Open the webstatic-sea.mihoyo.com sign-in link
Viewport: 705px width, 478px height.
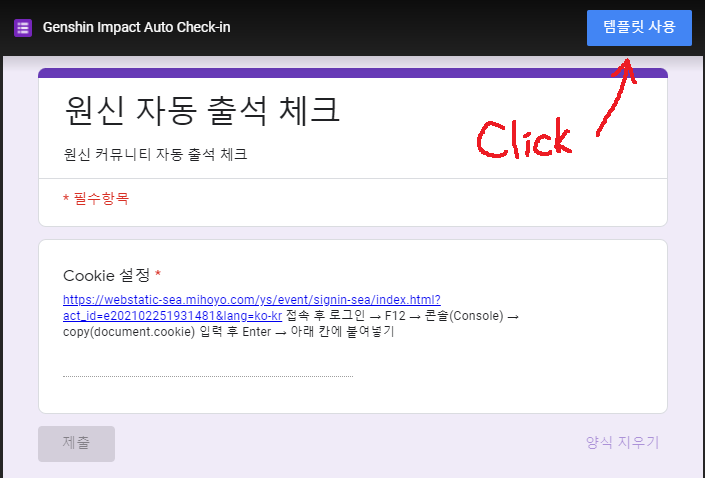point(252,308)
